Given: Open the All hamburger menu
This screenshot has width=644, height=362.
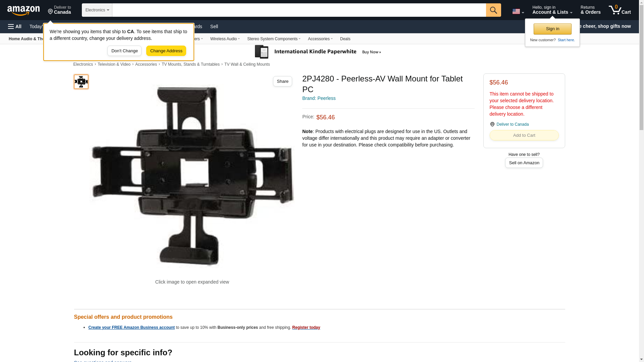Looking at the screenshot, I should [x=15, y=26].
